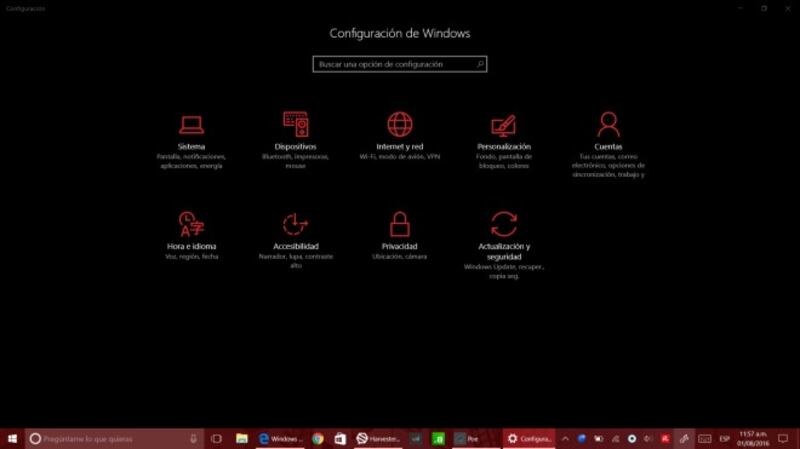Click the search configuration input field
The width and height of the screenshot is (800, 449).
pos(392,64)
